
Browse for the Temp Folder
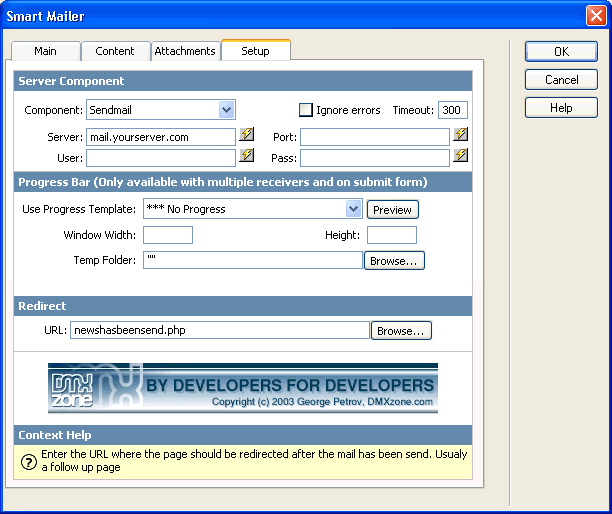(394, 261)
